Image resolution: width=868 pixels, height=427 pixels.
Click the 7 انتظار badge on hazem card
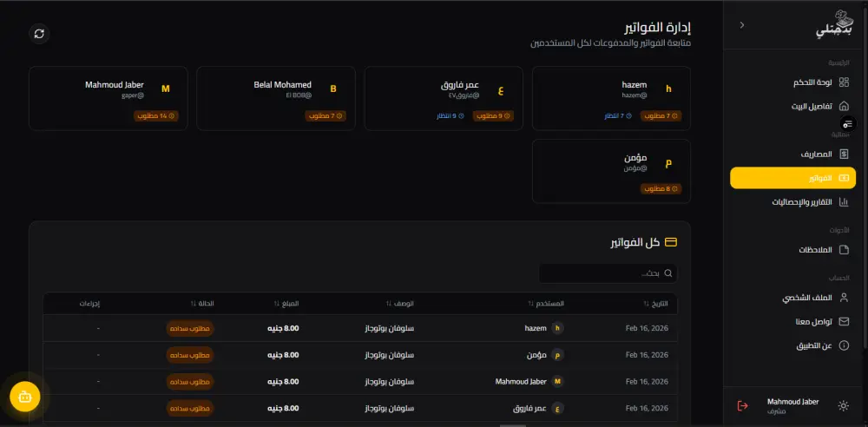[x=618, y=116]
